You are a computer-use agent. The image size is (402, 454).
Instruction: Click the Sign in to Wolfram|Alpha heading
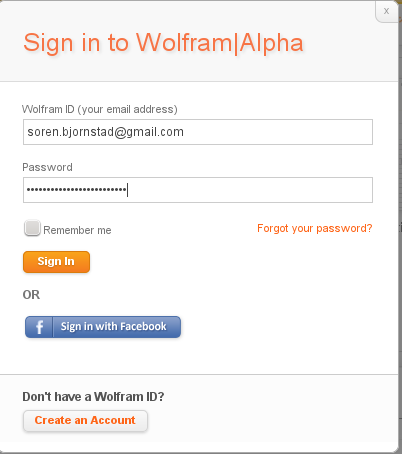[163, 43]
